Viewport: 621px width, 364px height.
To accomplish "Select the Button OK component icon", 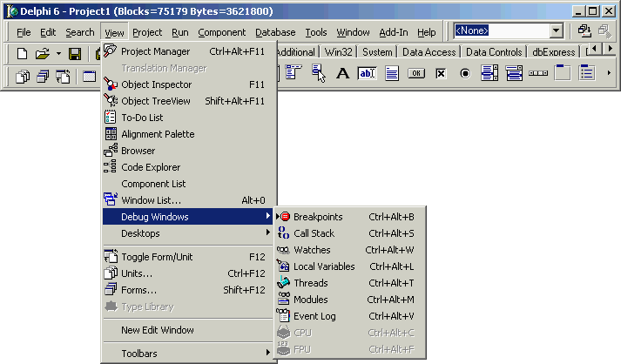I will pyautogui.click(x=416, y=73).
